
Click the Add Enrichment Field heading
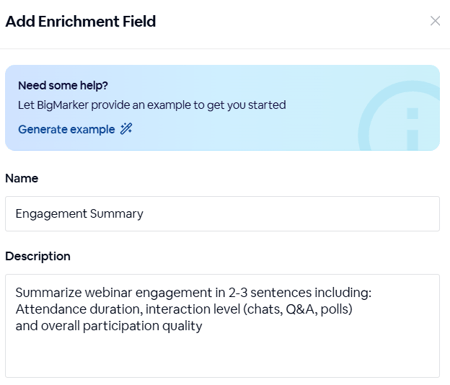pyautogui.click(x=81, y=21)
